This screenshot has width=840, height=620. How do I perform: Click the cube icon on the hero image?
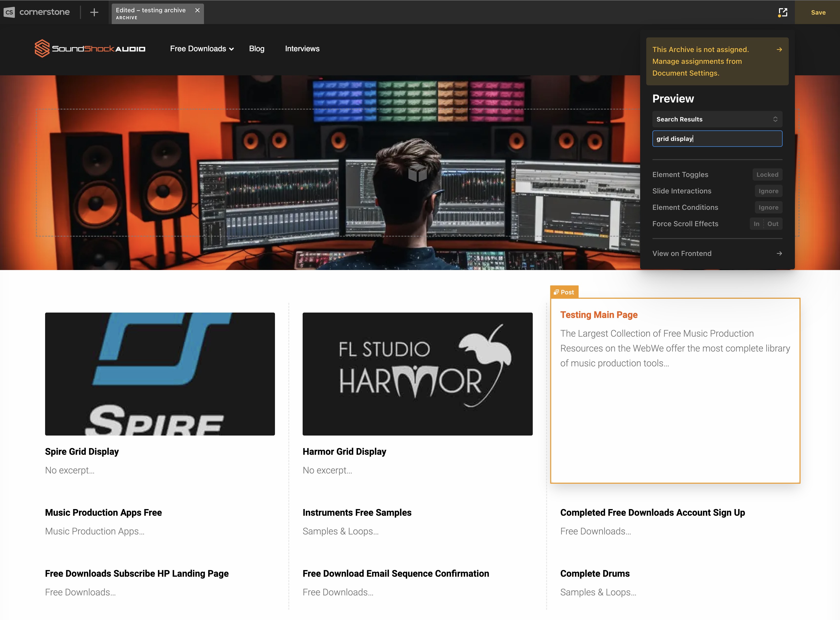tap(417, 173)
